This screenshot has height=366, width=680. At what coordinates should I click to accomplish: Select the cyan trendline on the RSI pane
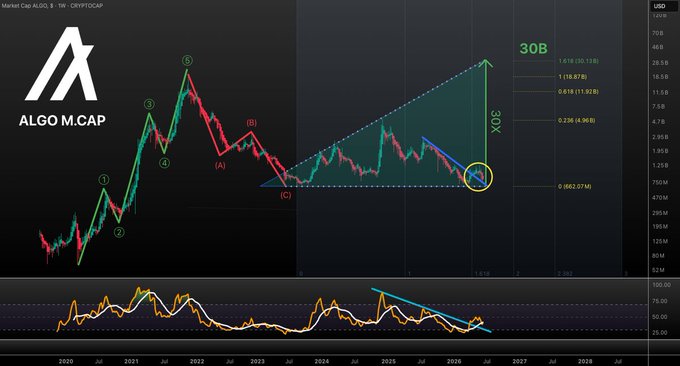tap(431, 310)
